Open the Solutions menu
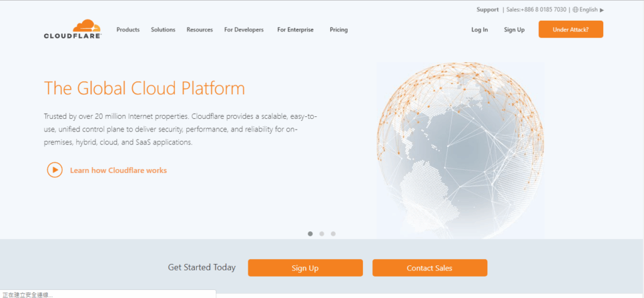 pyautogui.click(x=163, y=30)
